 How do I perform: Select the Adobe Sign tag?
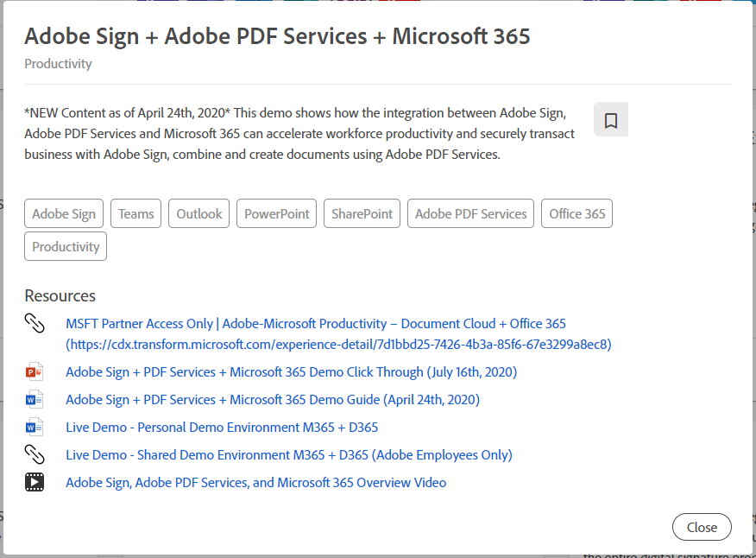[x=64, y=213]
